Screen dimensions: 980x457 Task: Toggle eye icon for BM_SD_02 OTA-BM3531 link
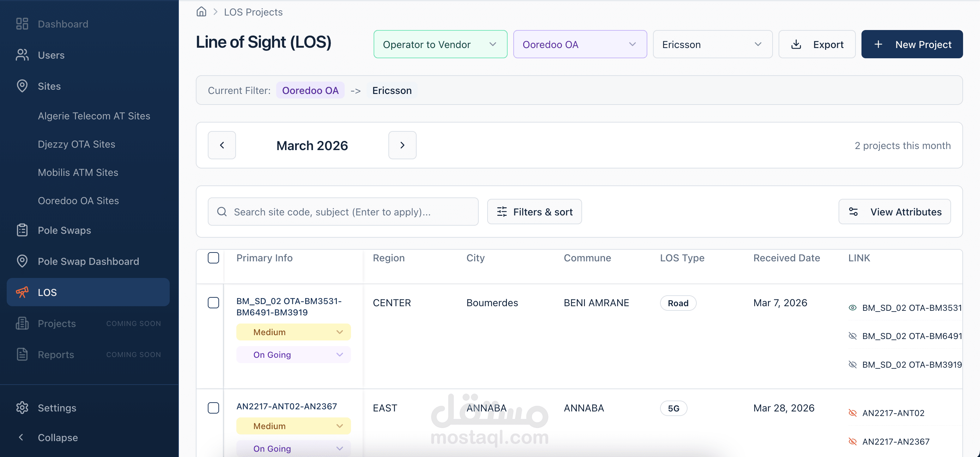[x=853, y=308]
